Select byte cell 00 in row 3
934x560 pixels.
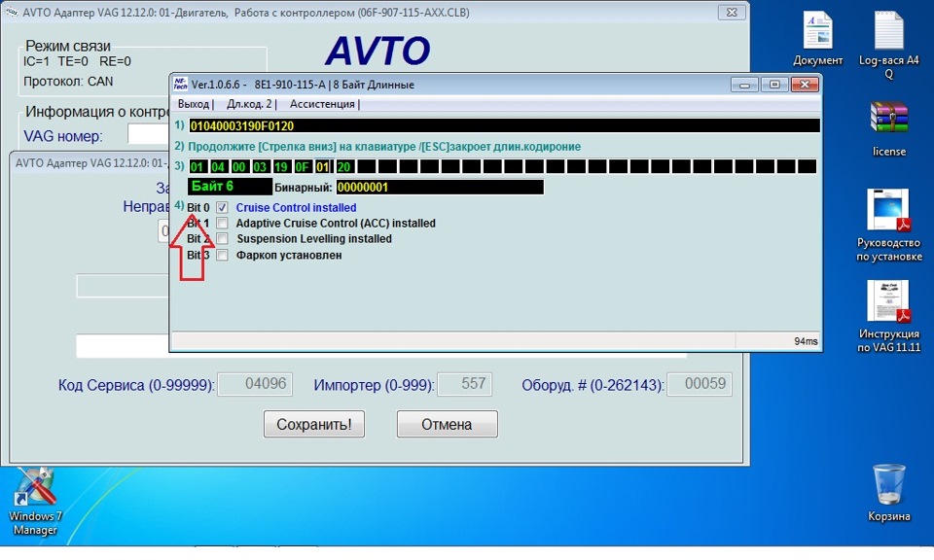[x=239, y=166]
